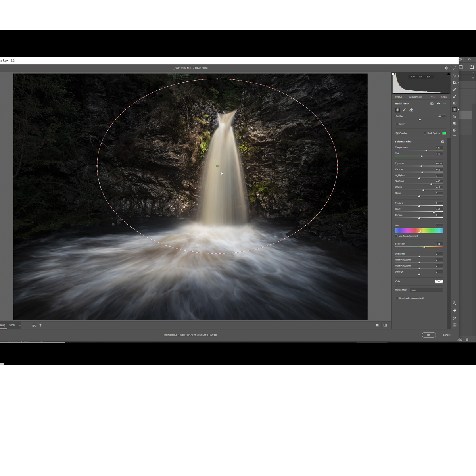The width and height of the screenshot is (476, 476).
Task: Select the Crop tool in right toolbar
Action: [x=455, y=83]
